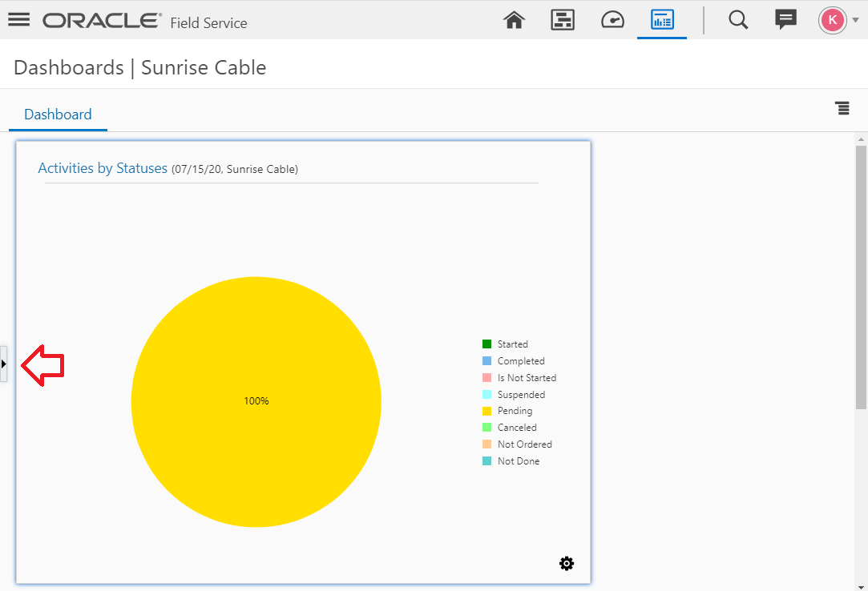Click the Started green legend swatch
The height and width of the screenshot is (591, 868).
click(x=486, y=344)
